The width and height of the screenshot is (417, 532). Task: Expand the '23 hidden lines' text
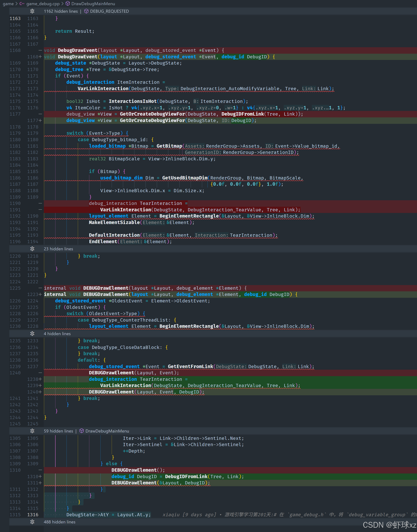58,249
